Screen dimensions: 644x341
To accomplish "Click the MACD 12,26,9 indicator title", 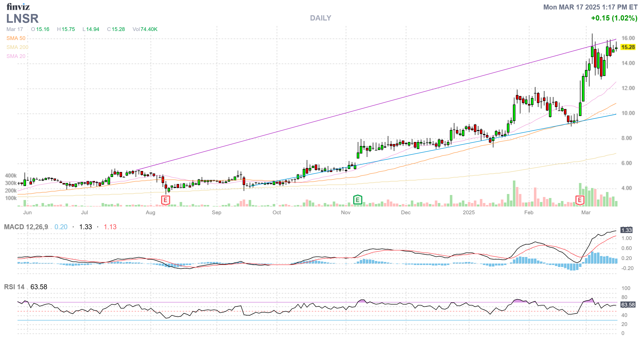I will (26, 227).
